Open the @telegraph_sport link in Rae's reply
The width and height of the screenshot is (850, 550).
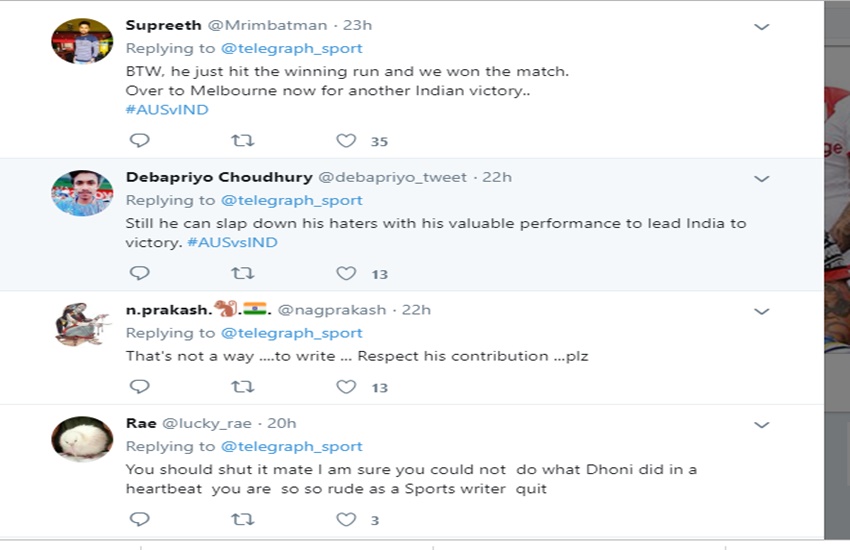click(291, 446)
